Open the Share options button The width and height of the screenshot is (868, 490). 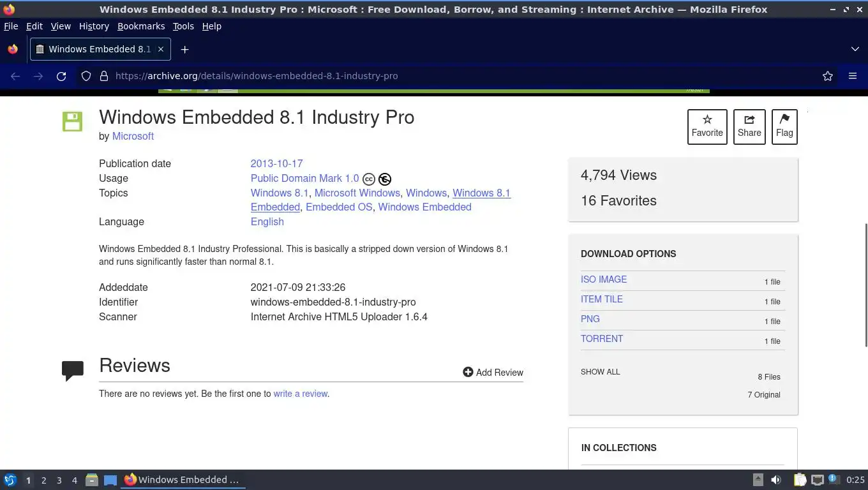[749, 127]
